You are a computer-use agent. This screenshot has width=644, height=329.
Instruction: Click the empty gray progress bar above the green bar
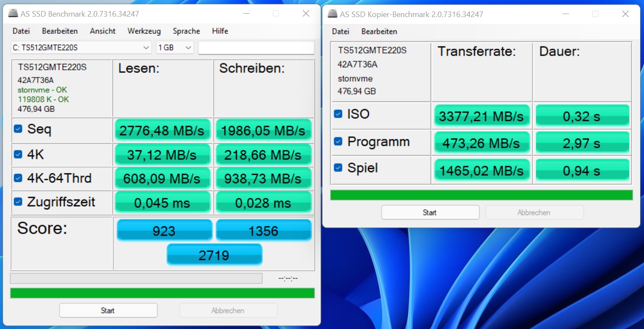(136, 278)
